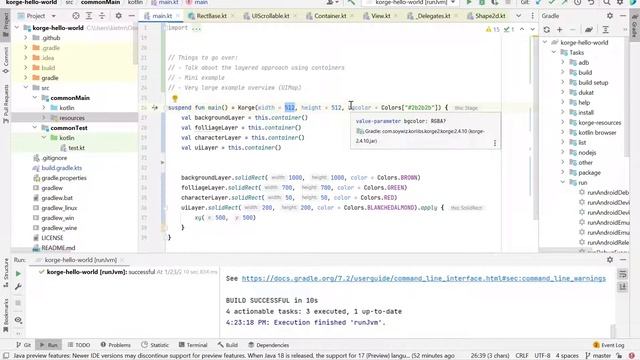
Task: Click CRLF line separator status
Action: pos(522,356)
